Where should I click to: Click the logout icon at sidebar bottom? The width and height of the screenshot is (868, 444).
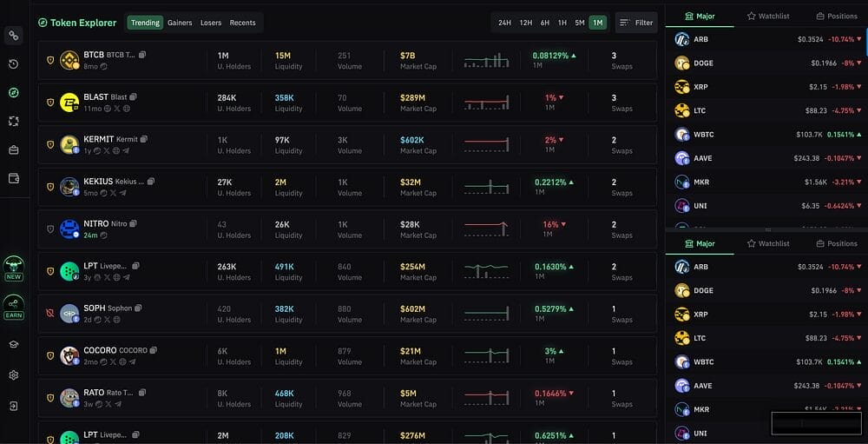13,406
